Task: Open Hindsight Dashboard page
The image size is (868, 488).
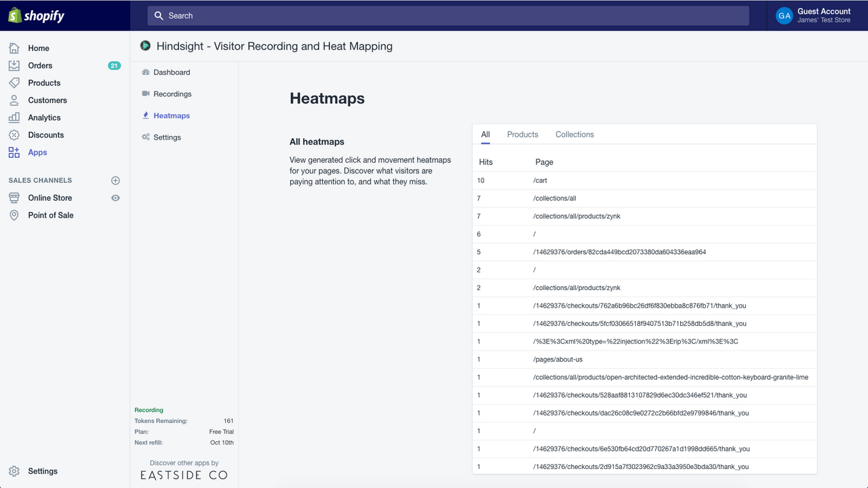Action: [172, 72]
